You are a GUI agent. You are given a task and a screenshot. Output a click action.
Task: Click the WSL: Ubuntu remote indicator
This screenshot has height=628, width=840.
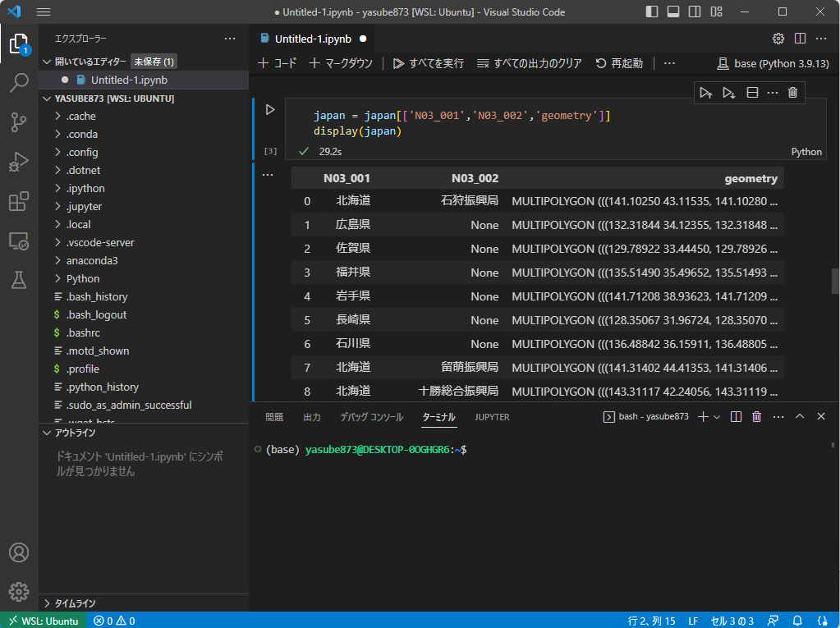pos(44,621)
